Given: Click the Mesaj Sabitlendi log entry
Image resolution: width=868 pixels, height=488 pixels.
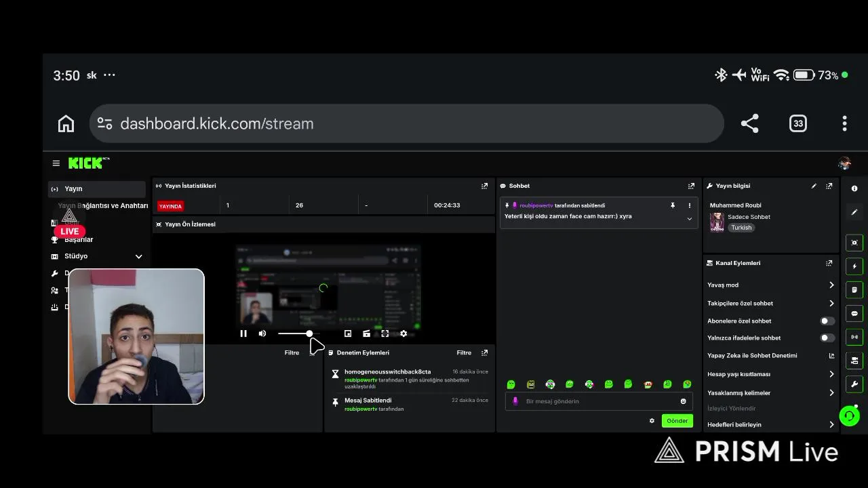Looking at the screenshot, I should click(x=368, y=401).
